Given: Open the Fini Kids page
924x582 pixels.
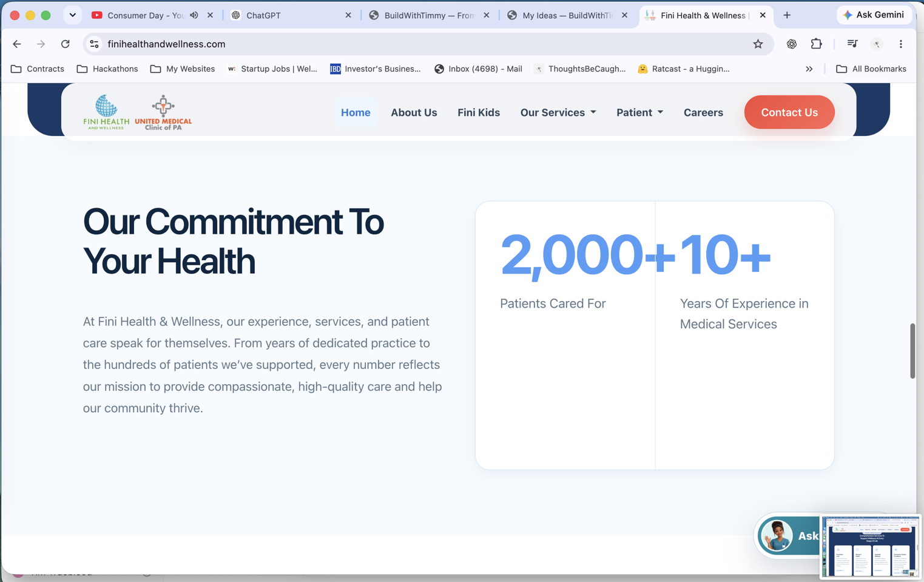Looking at the screenshot, I should (x=479, y=112).
